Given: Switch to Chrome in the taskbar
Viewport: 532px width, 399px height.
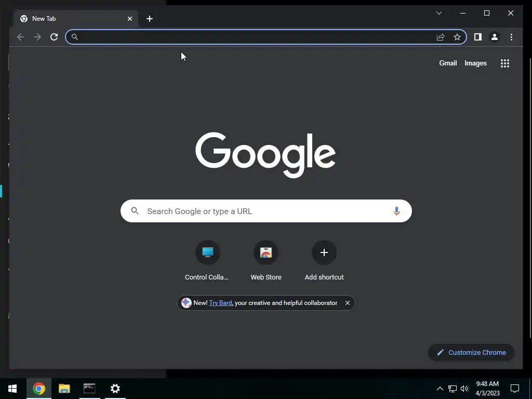Looking at the screenshot, I should [38, 389].
